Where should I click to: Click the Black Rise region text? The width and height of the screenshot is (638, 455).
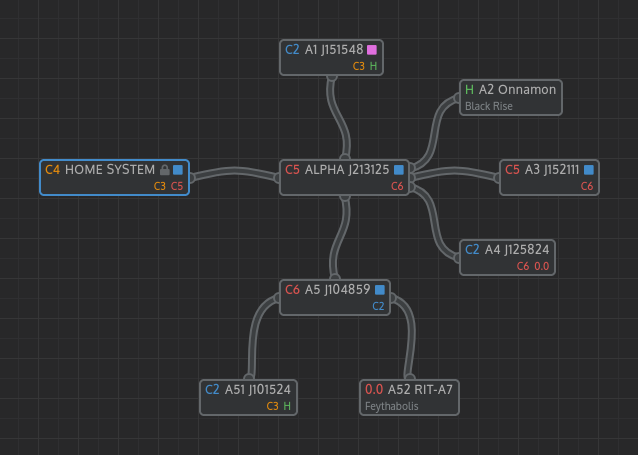[489, 106]
